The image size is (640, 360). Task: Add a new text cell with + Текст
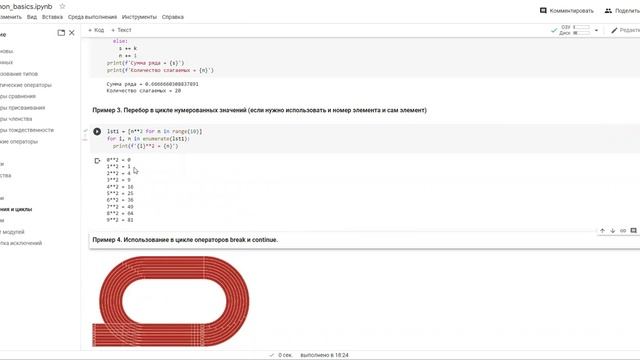tap(121, 30)
